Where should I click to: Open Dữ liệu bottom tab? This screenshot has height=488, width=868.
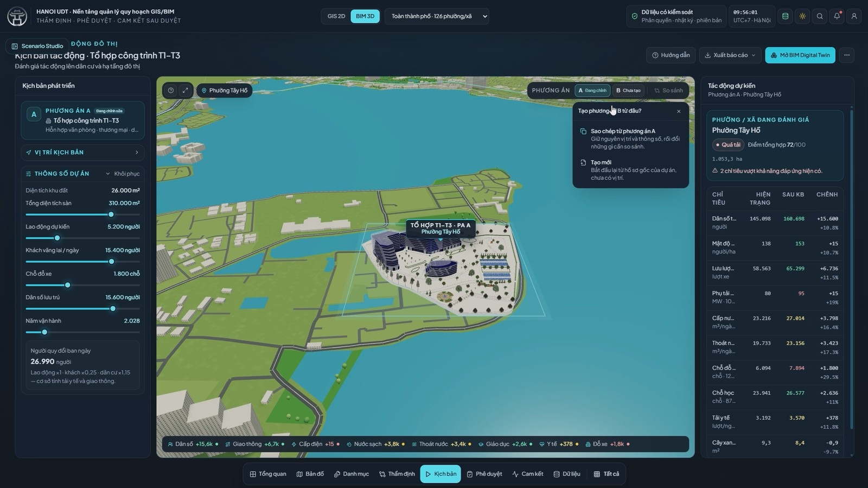pyautogui.click(x=567, y=474)
